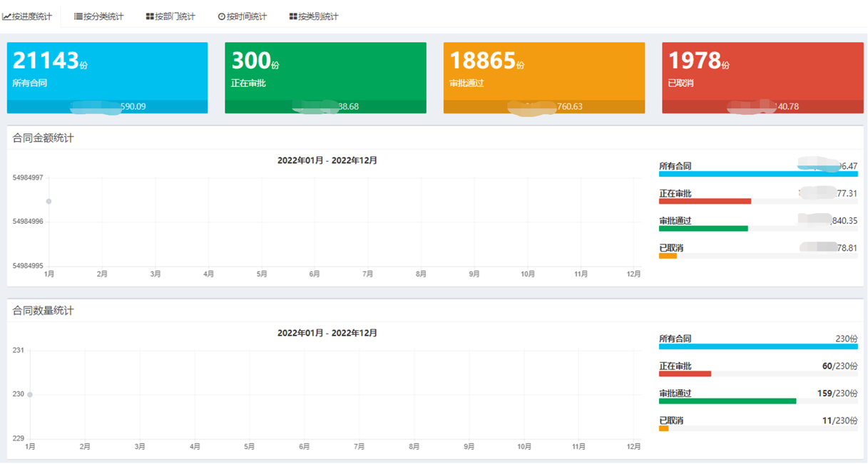
Task: Switch to the 按分类统计 tab
Action: click(x=103, y=16)
